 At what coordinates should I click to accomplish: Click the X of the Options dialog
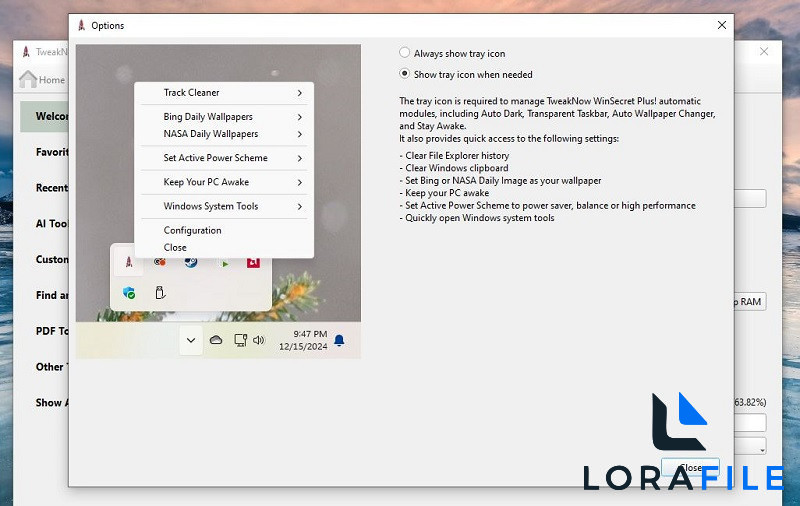721,25
